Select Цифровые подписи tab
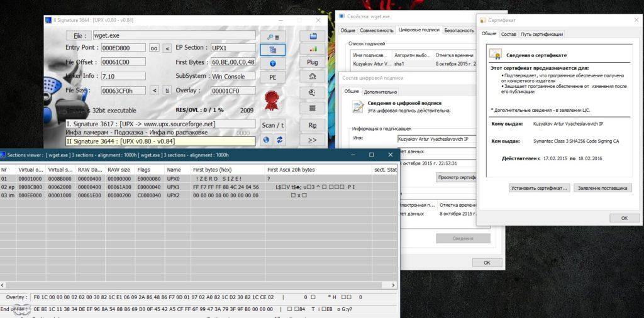Viewport: 644px width, 318px height. click(419, 30)
